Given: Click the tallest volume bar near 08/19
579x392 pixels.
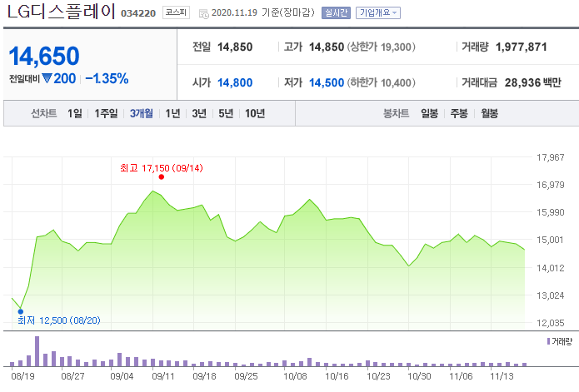Looking at the screenshot, I should [x=37, y=351].
